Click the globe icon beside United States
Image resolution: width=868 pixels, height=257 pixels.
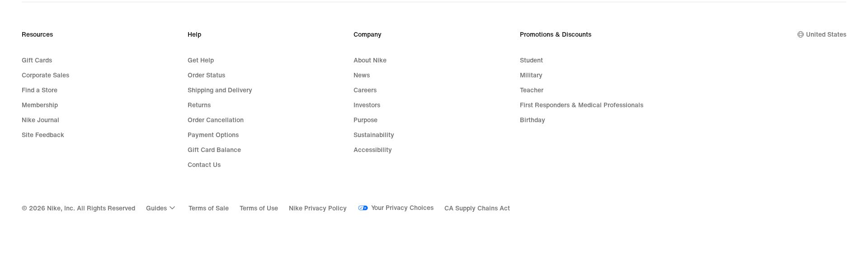[x=800, y=34]
